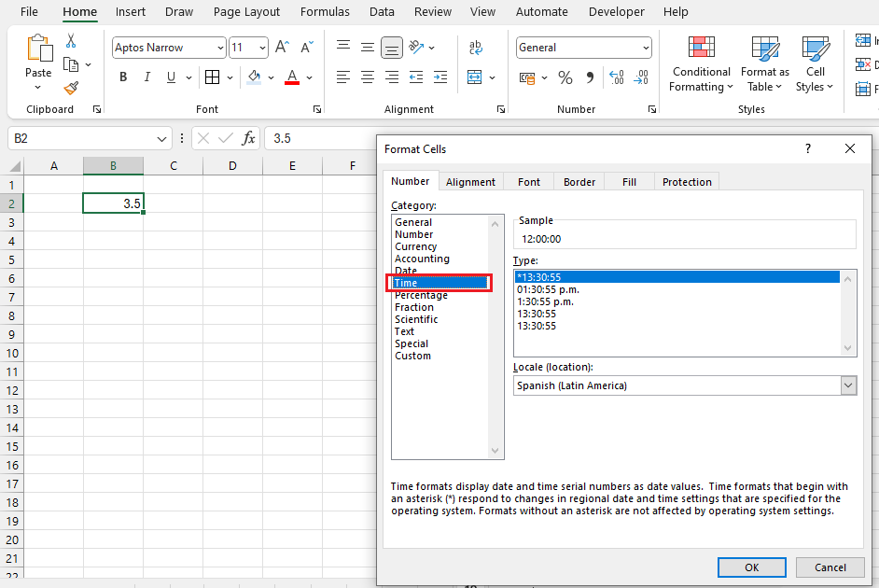Expand the Locale (location) dropdown
The image size is (879, 588).
click(847, 385)
